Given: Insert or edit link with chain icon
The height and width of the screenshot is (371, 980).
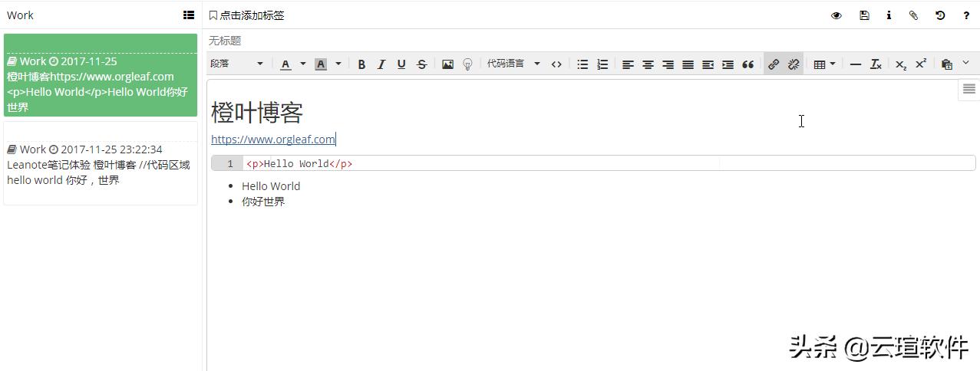Looking at the screenshot, I should (x=774, y=64).
